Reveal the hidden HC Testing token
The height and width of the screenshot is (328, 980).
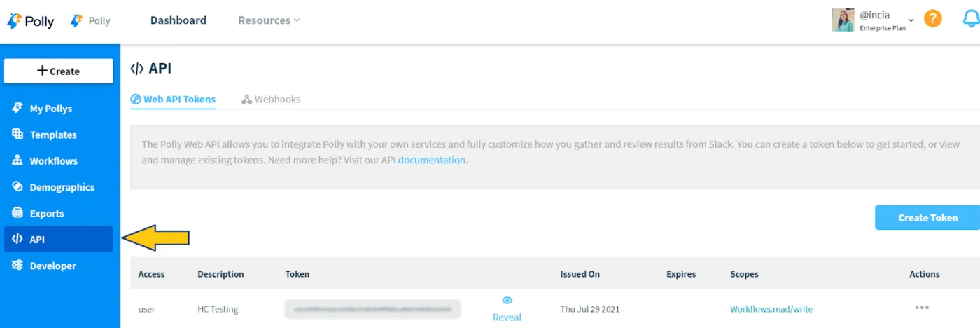pyautogui.click(x=507, y=309)
